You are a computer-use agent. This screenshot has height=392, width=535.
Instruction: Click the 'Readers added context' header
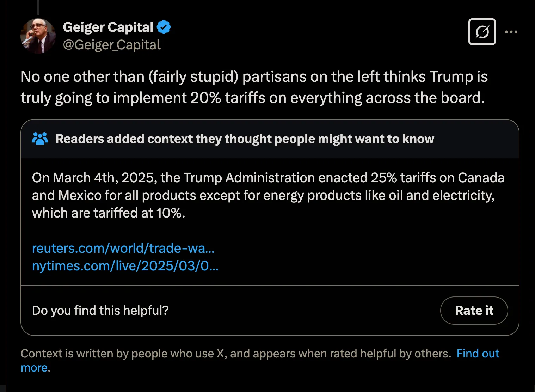[245, 139]
